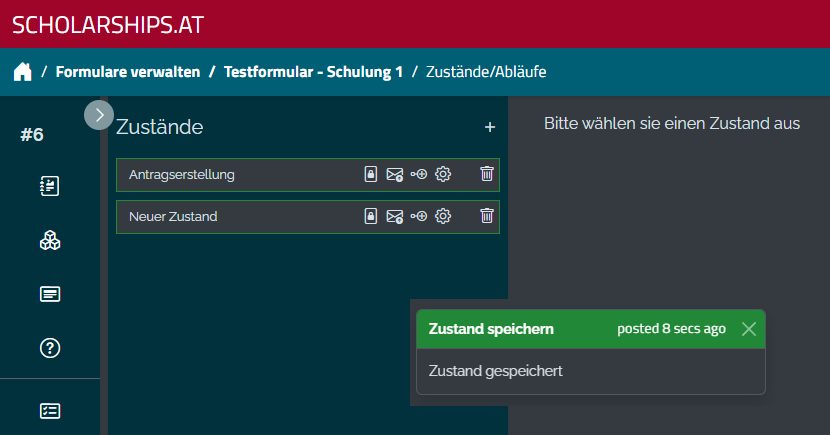Open gear settings for Antragserstellung
Image resolution: width=830 pixels, height=435 pixels.
point(444,174)
